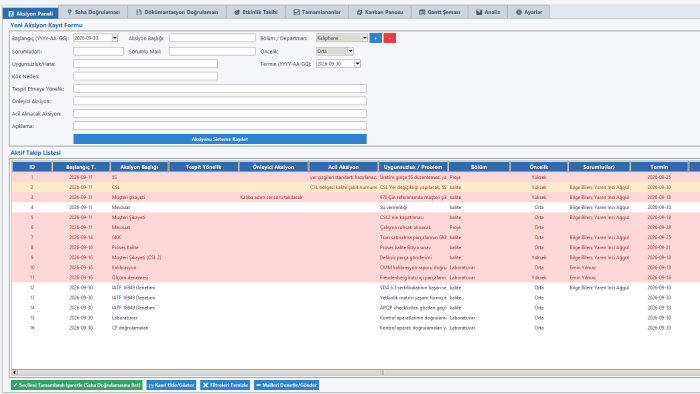Open the Ayarlar settings tab

tap(529, 12)
